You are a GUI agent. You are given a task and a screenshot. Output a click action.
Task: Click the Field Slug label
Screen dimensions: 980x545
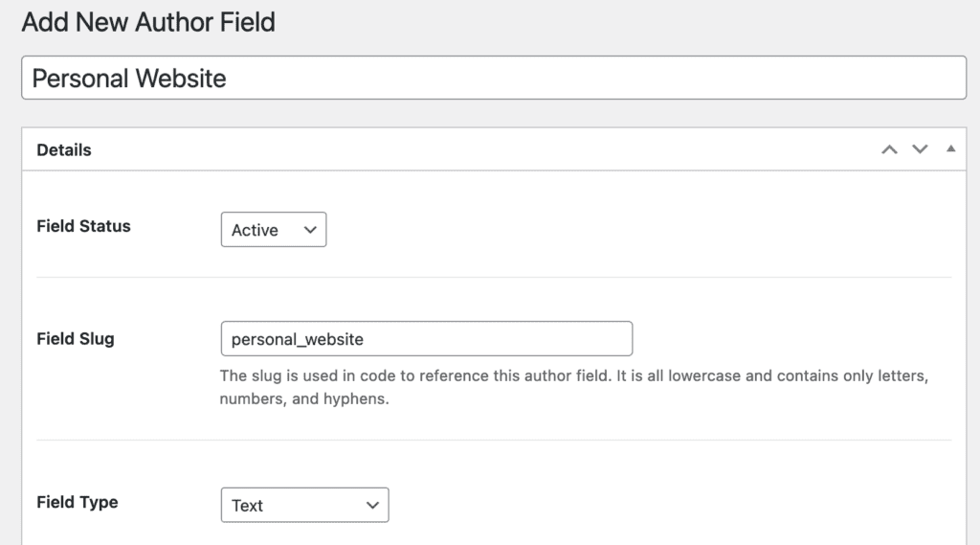75,338
